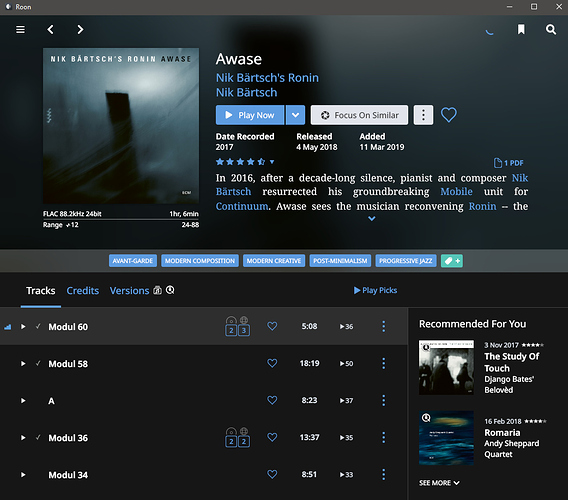Screen dimensions: 568x500
Task: Play track Modul 36
Action: pos(23,437)
